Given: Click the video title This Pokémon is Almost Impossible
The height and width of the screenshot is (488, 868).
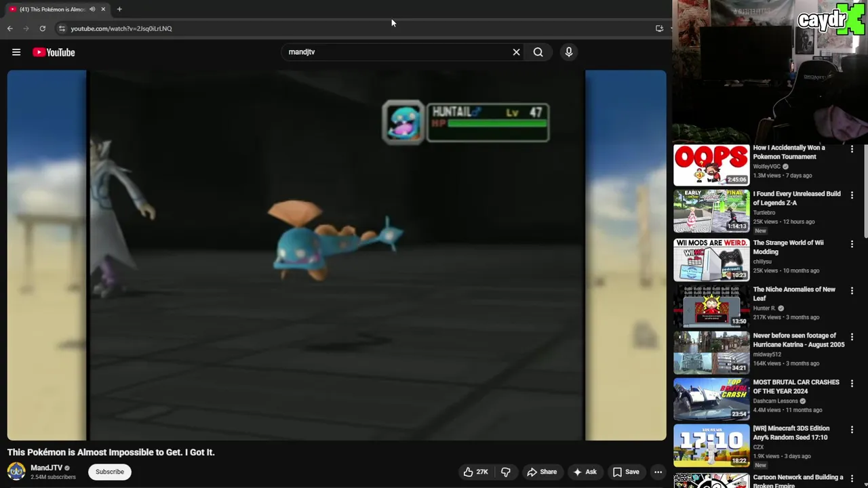Looking at the screenshot, I should [111, 452].
